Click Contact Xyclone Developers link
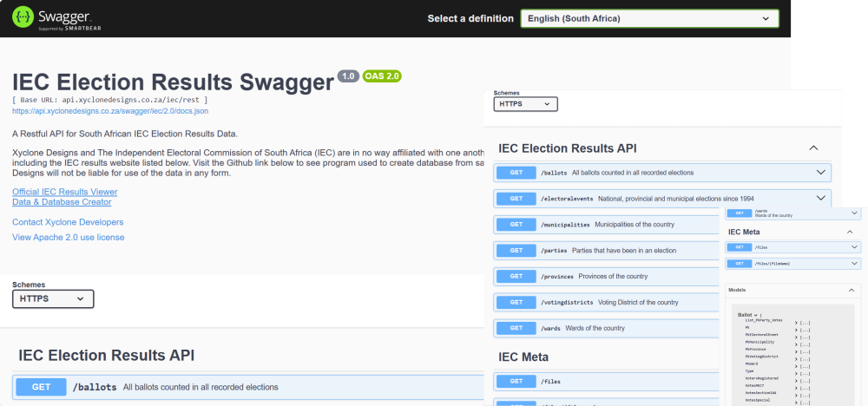 tap(68, 222)
